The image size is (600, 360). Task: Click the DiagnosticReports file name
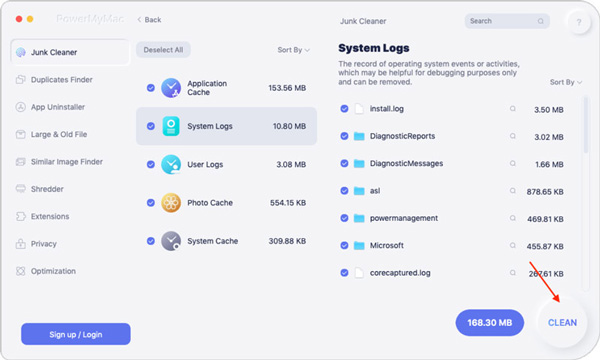(x=402, y=136)
